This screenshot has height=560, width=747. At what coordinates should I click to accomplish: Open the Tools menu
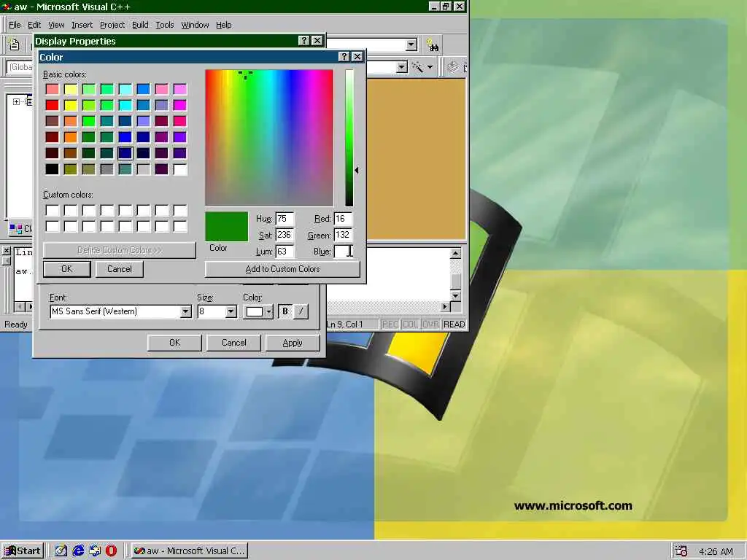pos(165,25)
